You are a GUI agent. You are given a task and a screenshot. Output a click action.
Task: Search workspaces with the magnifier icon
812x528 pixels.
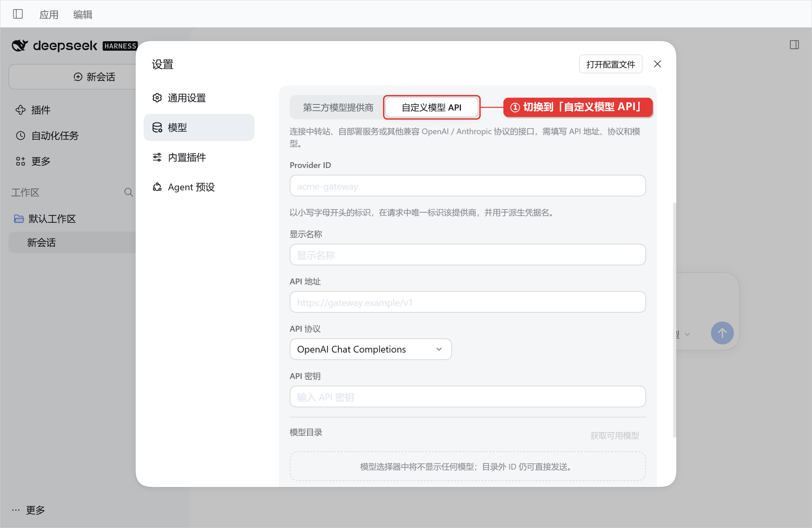point(128,192)
